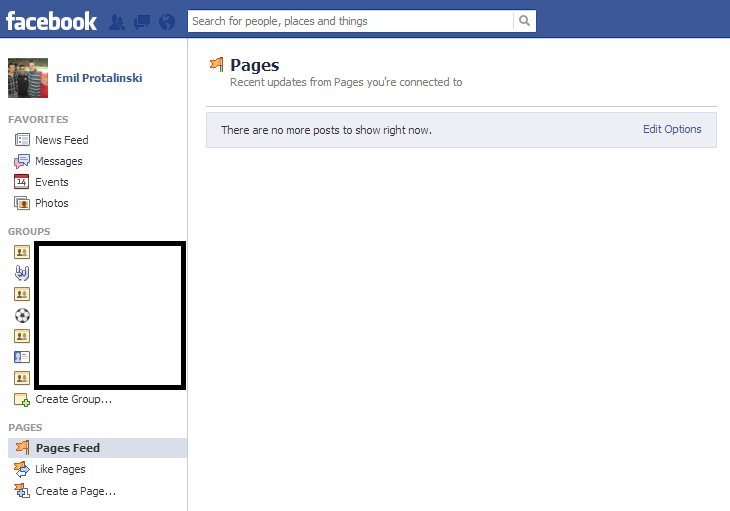Select Pages Feed in sidebar
The width and height of the screenshot is (730, 511).
click(x=97, y=448)
